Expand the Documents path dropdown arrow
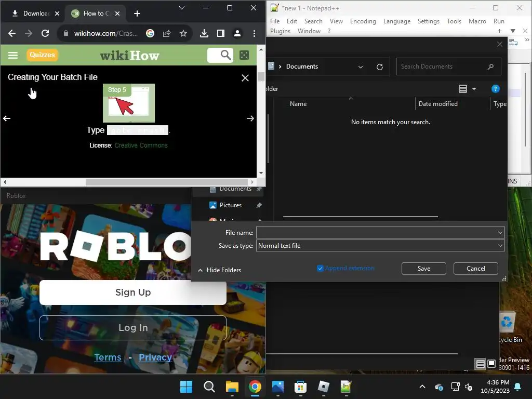This screenshot has width=532, height=399. coord(361,67)
